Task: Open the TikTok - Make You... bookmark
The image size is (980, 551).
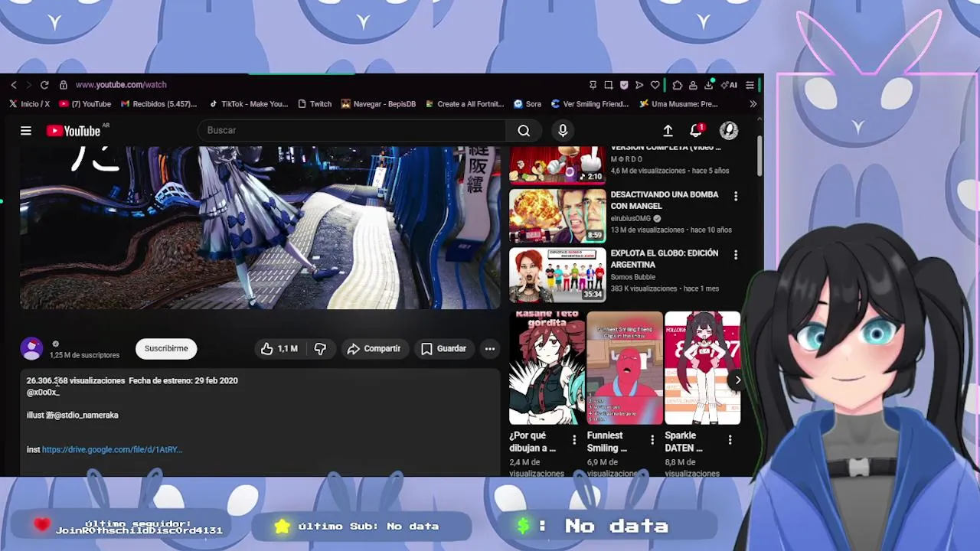Action: click(248, 104)
